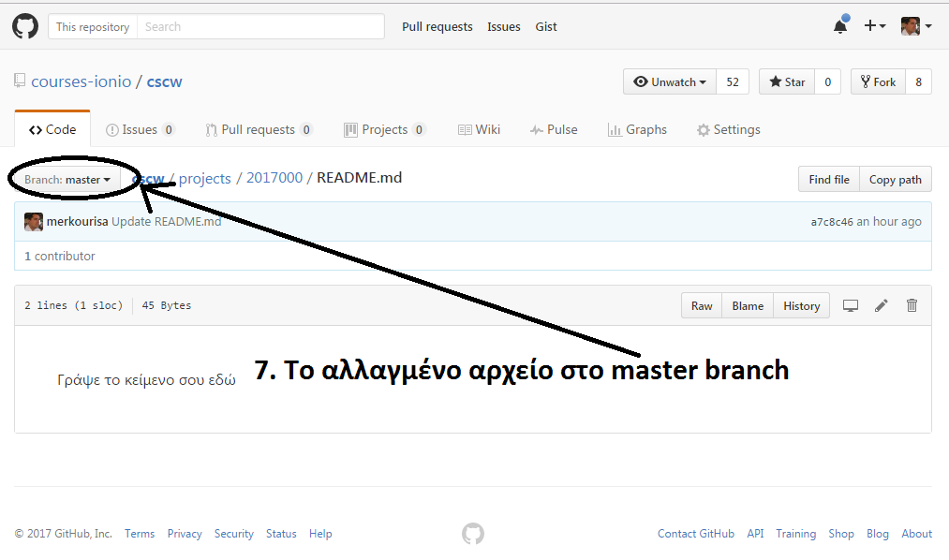Go to the projects folder breadcrumb

coord(204,179)
